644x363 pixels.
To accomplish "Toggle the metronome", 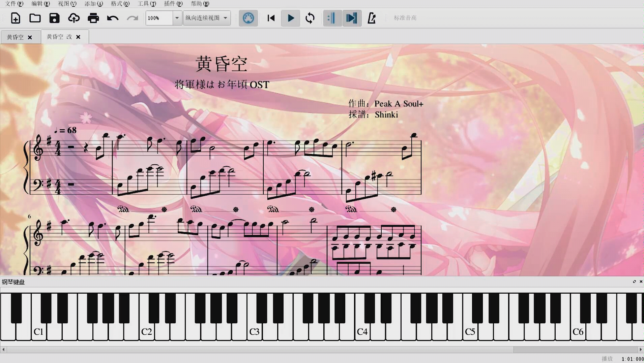I will (x=372, y=18).
